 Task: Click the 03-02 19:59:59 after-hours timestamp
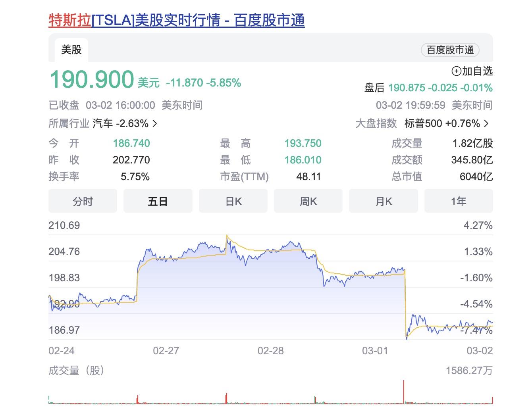pos(411,105)
